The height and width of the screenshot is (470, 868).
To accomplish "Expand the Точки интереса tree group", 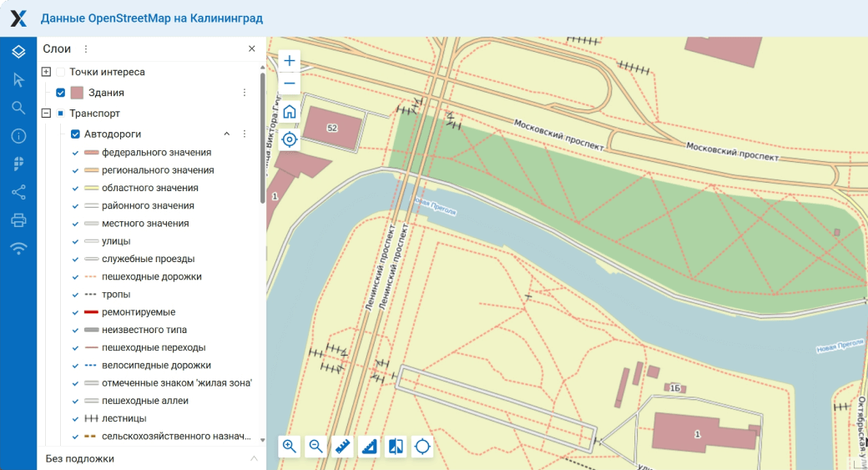I will pyautogui.click(x=46, y=72).
